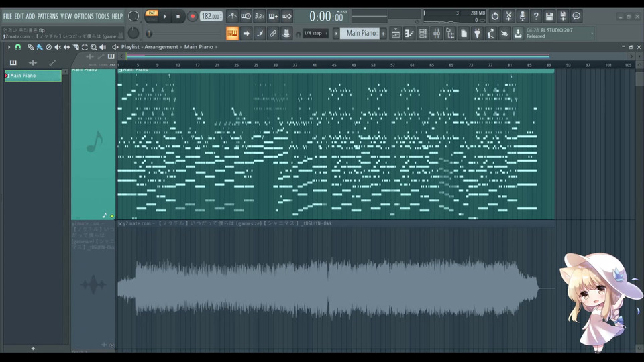This screenshot has width=644, height=362.
Task: Show the Mixer icon
Action: [x=437, y=34]
